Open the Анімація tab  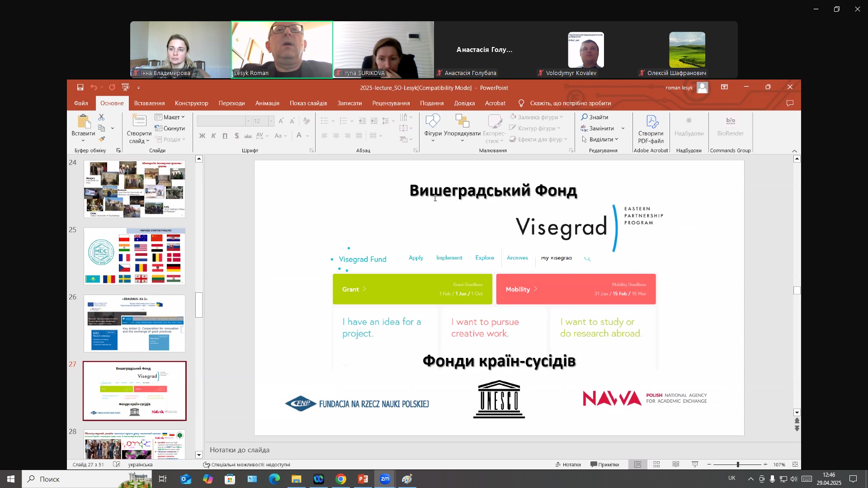(267, 103)
